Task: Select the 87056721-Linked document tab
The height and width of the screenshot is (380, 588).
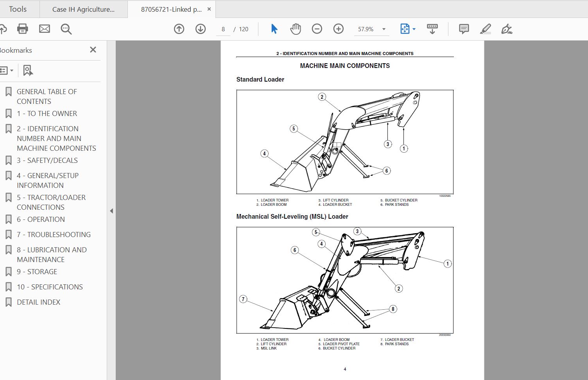Action: tap(171, 9)
